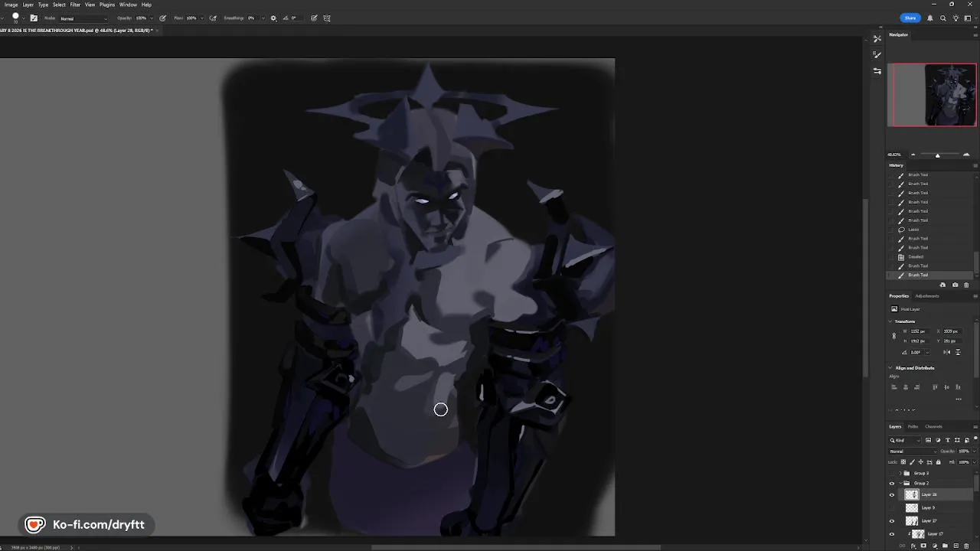The image size is (980, 551).
Task: Delete current history state trash icon
Action: [966, 285]
